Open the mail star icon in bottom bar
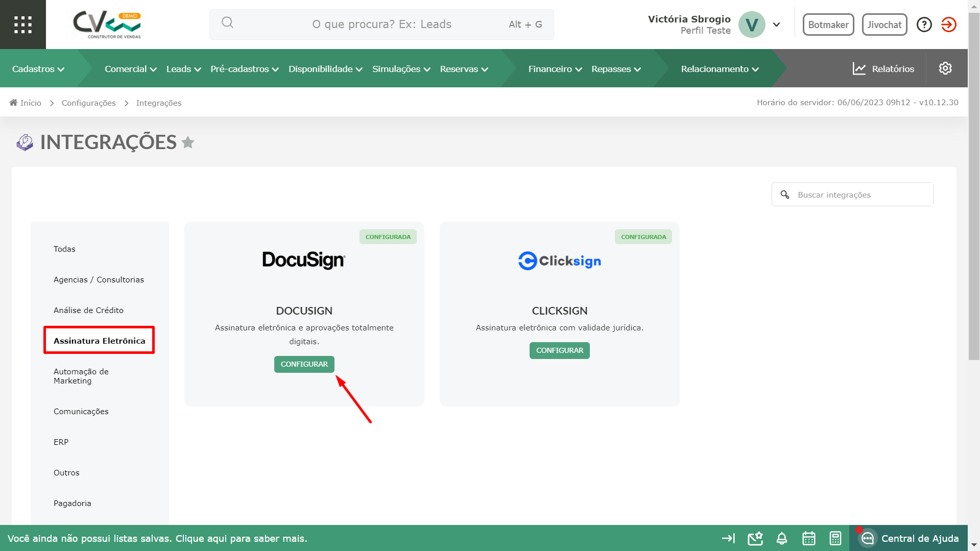Viewport: 980px width, 551px height. click(755, 538)
